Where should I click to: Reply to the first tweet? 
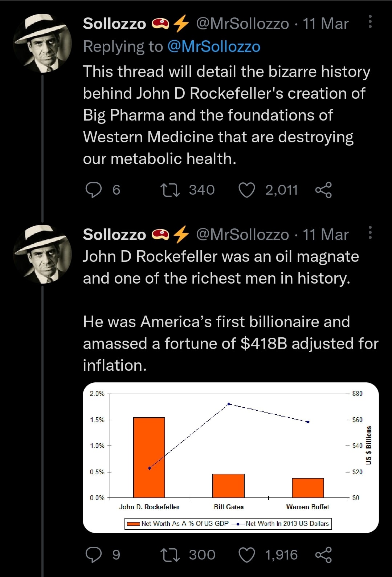point(94,190)
